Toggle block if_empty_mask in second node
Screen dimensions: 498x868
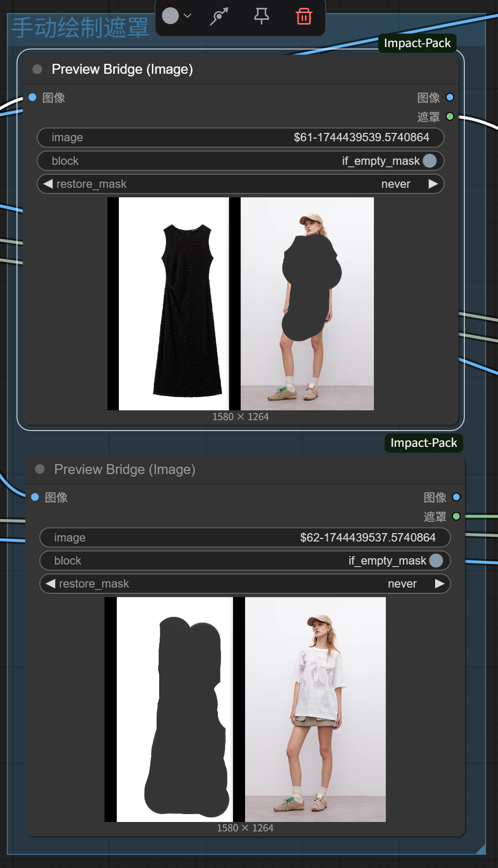point(435,560)
